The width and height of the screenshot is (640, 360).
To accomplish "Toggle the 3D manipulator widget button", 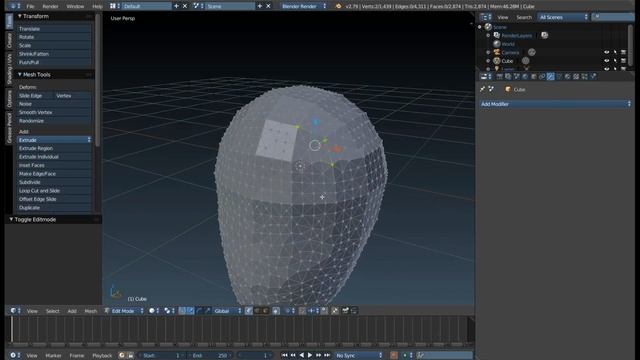I will coord(182,311).
